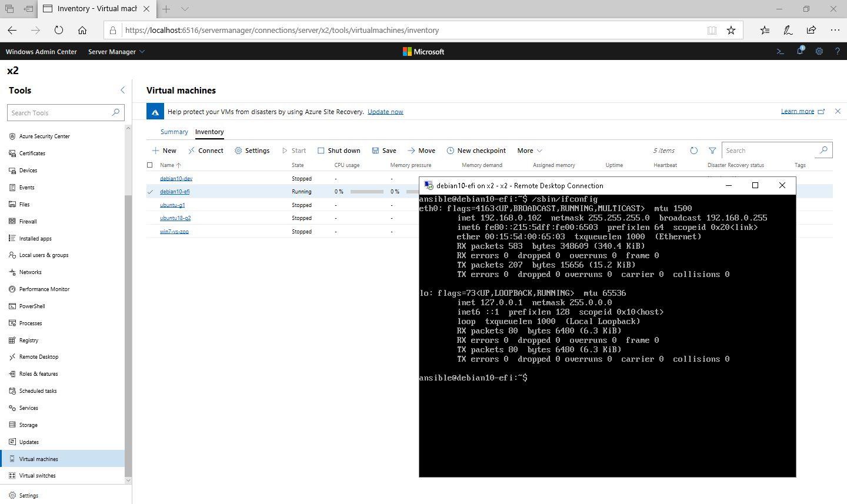Open the Networks tool
The width and height of the screenshot is (847, 504).
pos(30,272)
